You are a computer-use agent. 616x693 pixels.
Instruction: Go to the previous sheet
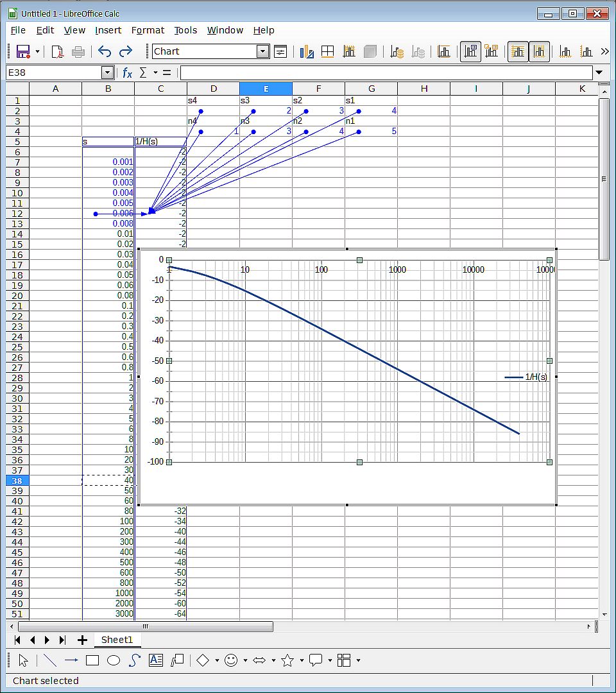(32, 640)
